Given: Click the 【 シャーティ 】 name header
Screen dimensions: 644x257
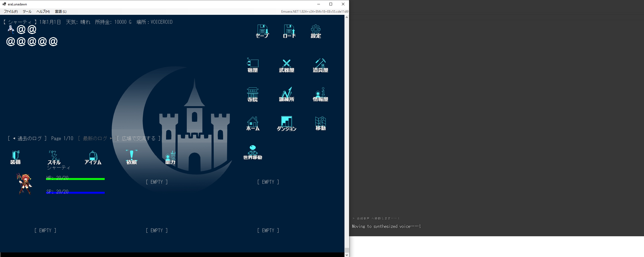Looking at the screenshot, I should coord(20,22).
